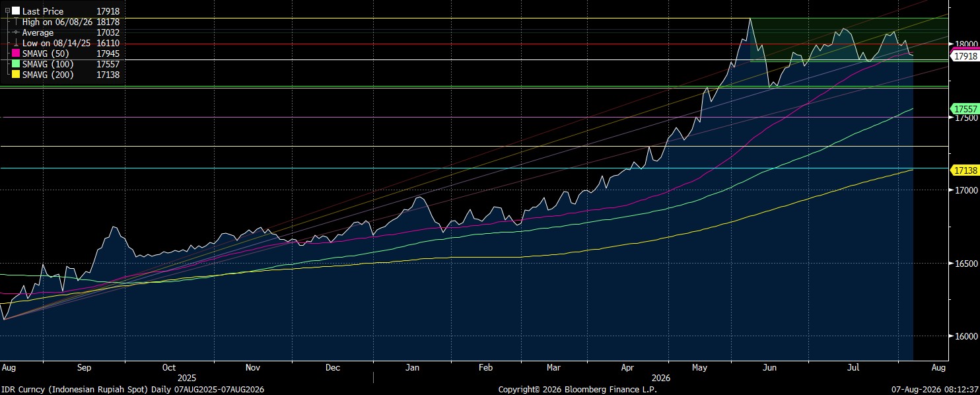980x395 pixels.
Task: Click the 2026 year label
Action: click(660, 378)
